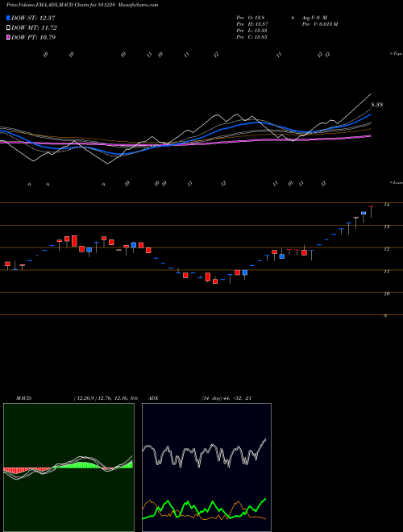Click the 'Pre L: 13.33' value
Image resolution: width=403 pixels, height=532 pixels.
(x=251, y=31)
